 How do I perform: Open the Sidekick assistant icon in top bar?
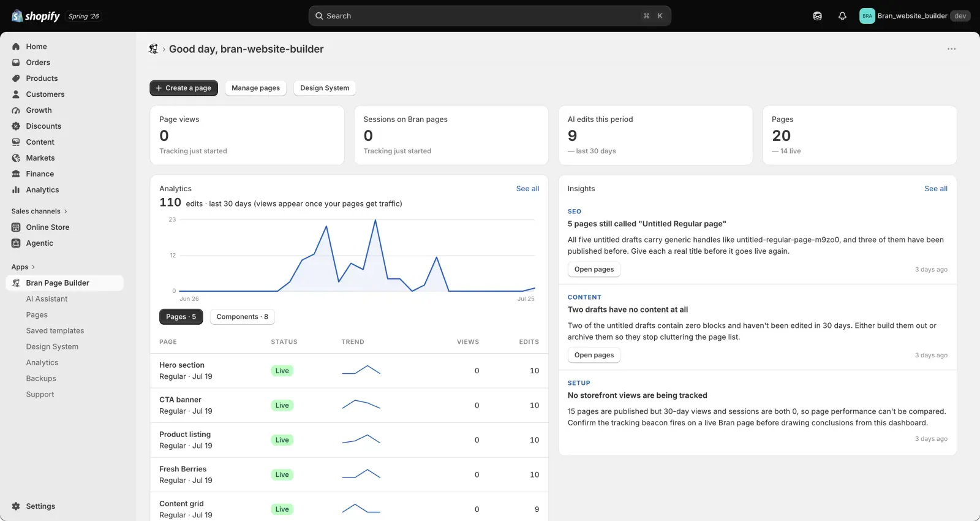pos(817,16)
